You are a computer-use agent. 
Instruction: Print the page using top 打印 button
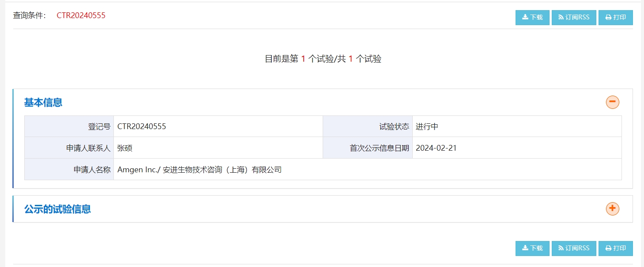click(x=615, y=18)
